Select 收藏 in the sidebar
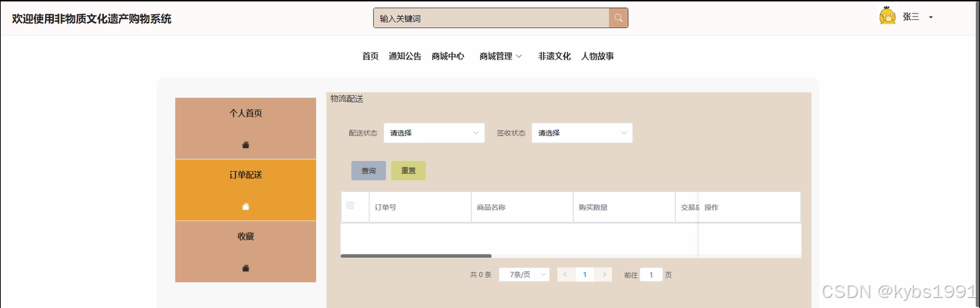The width and height of the screenshot is (980, 308). [245, 251]
